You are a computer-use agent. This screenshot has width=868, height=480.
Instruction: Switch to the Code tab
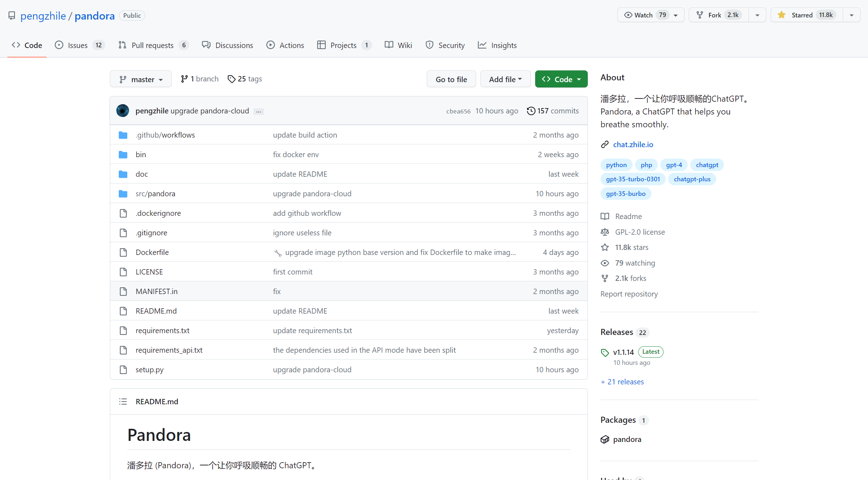27,45
